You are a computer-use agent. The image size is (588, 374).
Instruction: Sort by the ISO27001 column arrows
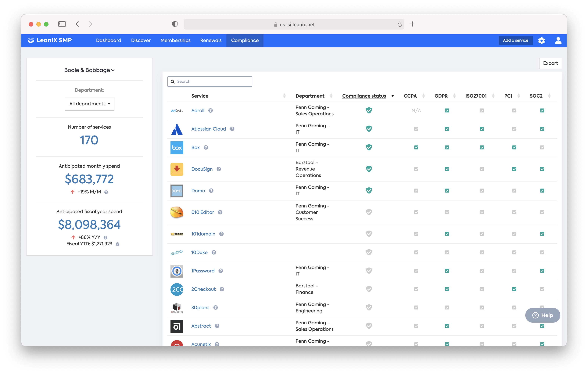[x=493, y=96]
